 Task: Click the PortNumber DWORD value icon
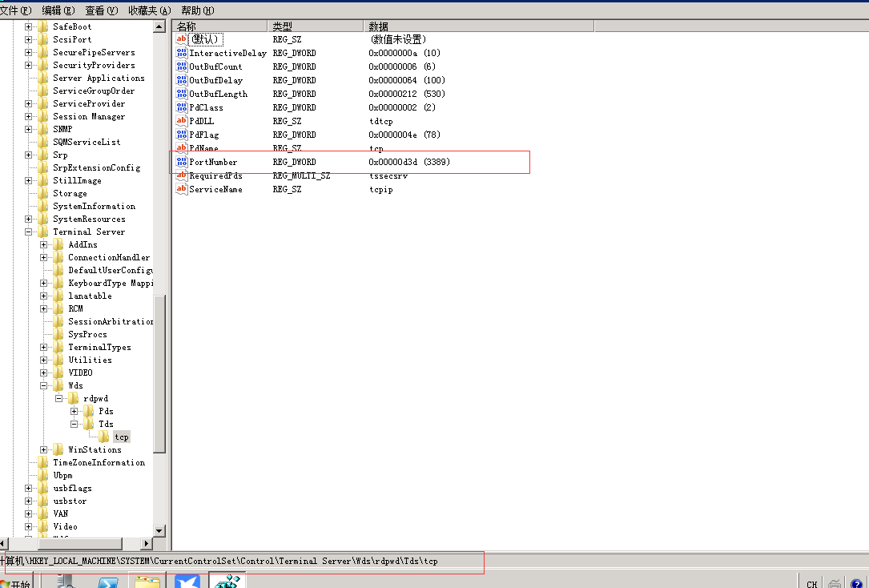[182, 162]
